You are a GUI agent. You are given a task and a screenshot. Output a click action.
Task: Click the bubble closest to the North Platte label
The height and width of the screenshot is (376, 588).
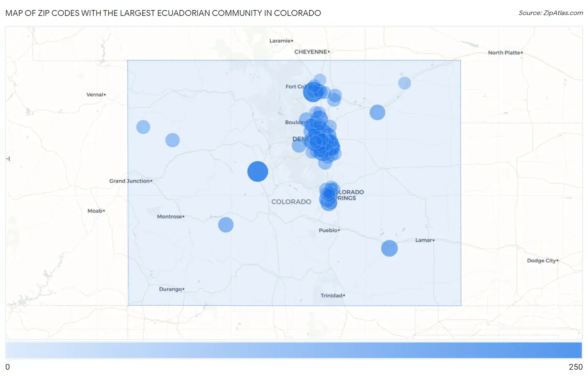(x=404, y=83)
